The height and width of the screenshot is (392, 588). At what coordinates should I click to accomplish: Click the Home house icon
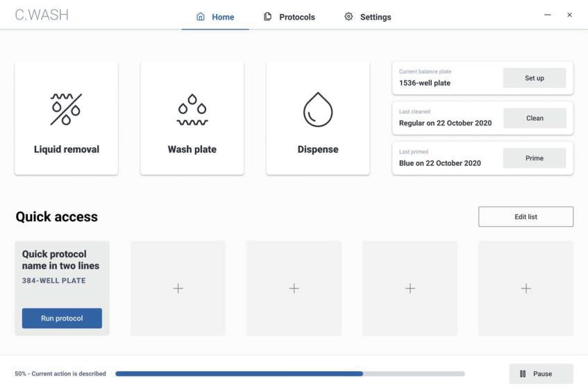pos(201,17)
